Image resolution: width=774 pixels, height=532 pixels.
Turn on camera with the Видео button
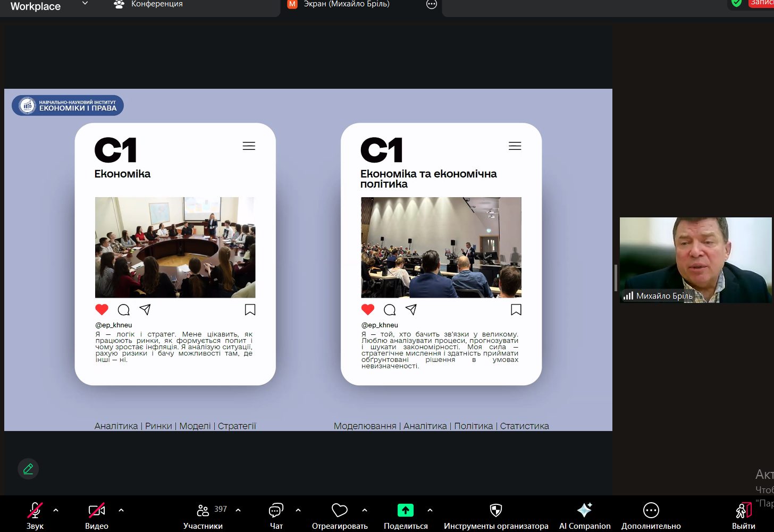click(x=96, y=511)
